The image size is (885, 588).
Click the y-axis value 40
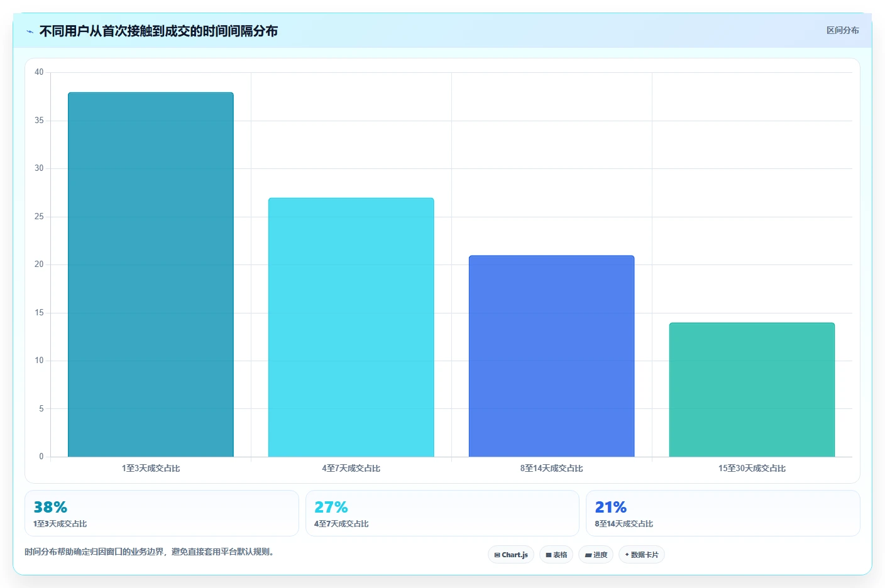point(39,72)
